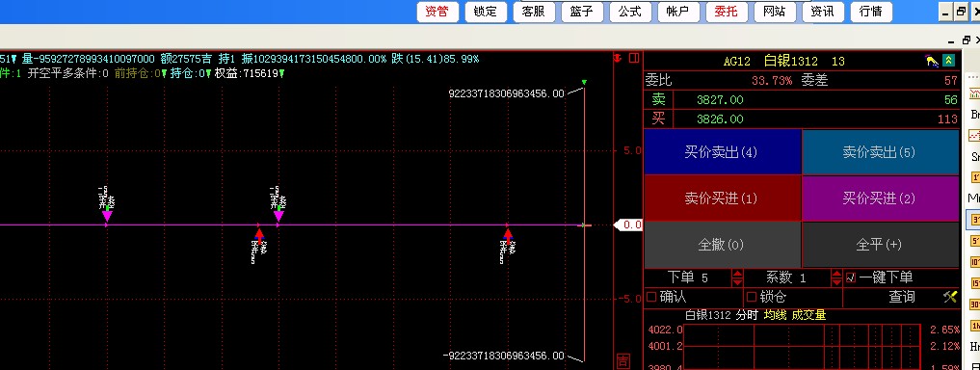Open the 帐户 menu button

tap(678, 12)
